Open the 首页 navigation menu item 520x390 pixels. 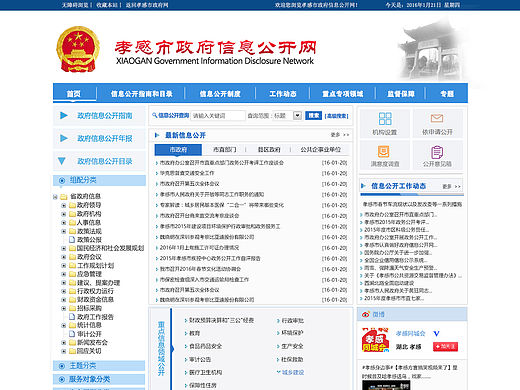[74, 94]
